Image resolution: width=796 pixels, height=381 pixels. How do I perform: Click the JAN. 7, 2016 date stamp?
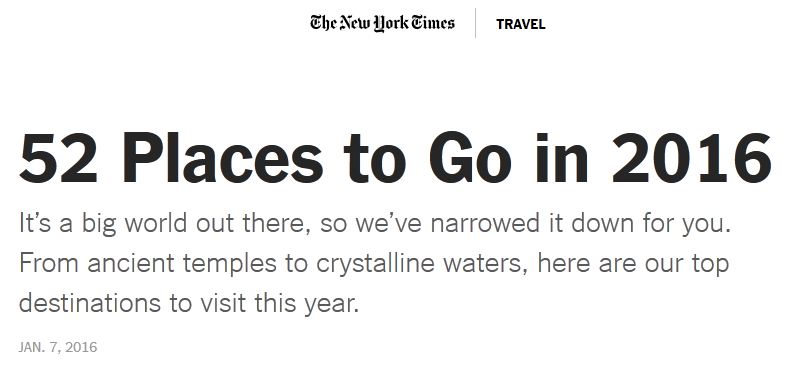coord(58,348)
